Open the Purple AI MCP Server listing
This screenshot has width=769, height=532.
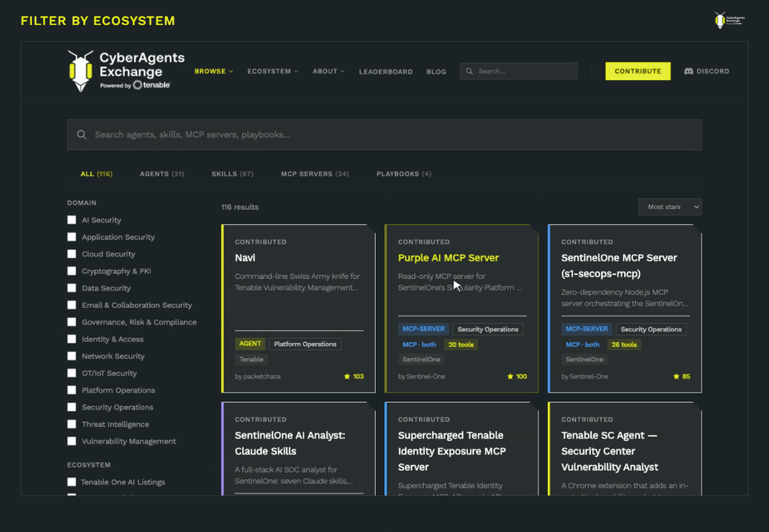coord(449,258)
